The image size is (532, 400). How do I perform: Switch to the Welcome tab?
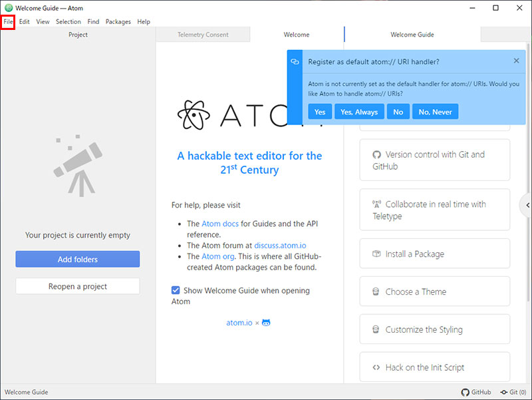(x=297, y=35)
